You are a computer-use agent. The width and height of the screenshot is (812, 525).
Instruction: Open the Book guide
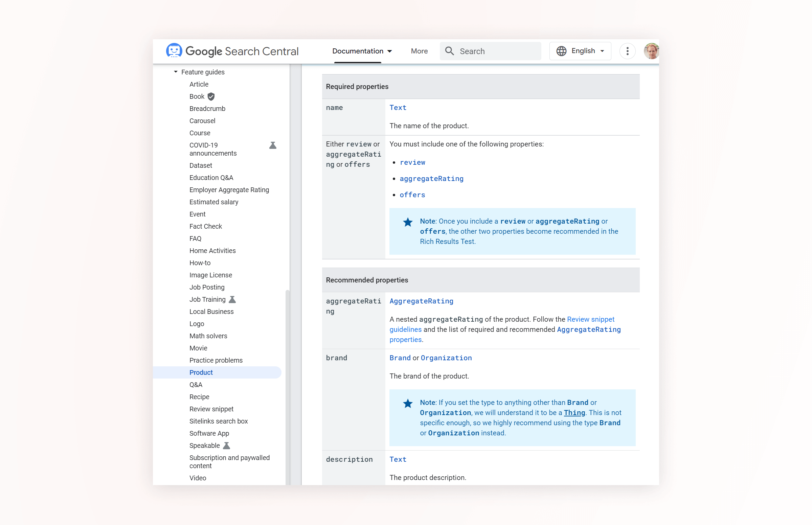tap(197, 96)
